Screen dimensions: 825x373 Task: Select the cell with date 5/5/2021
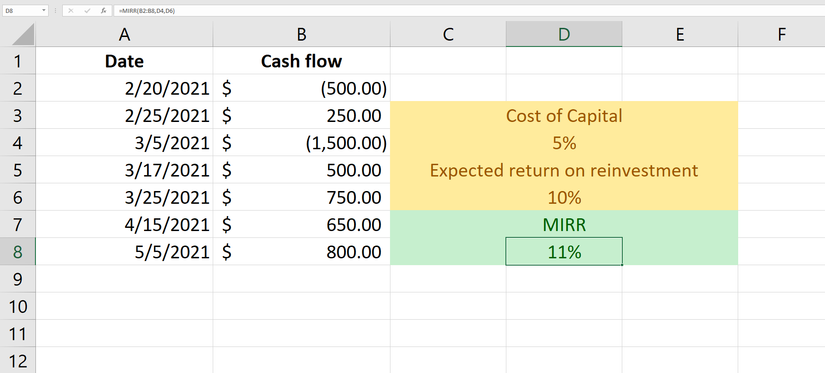point(124,252)
